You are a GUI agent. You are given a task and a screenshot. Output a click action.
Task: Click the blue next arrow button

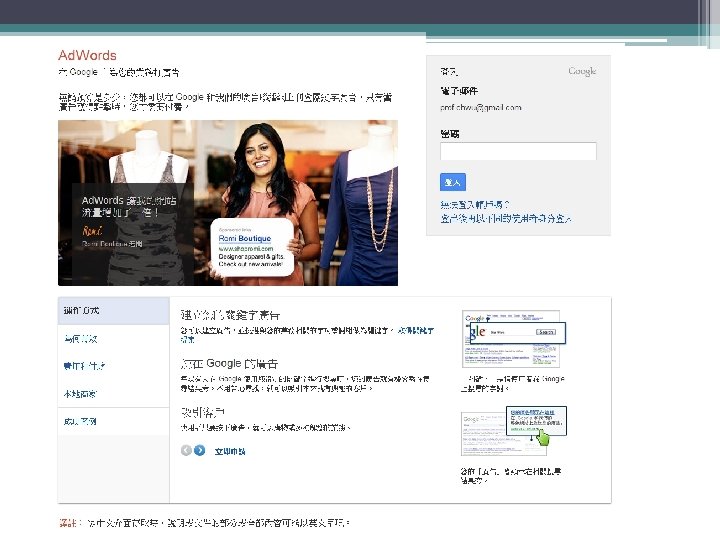click(199, 450)
